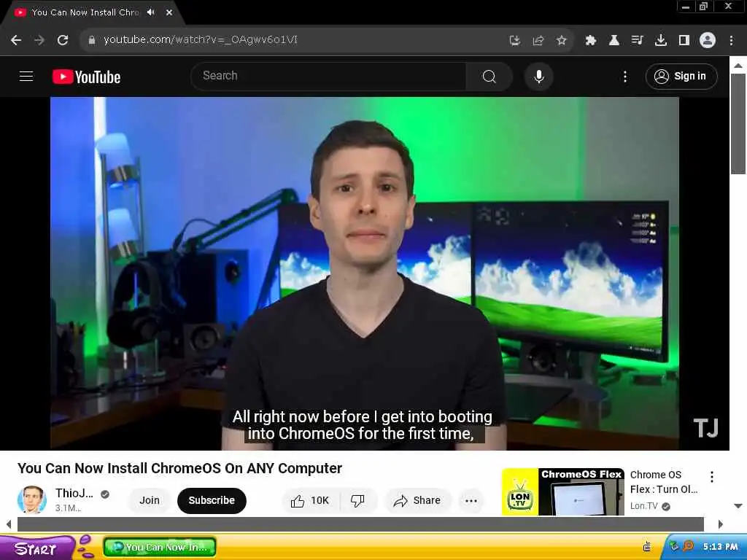The width and height of the screenshot is (747, 560).
Task: Like the video with thumbs up 10K
Action: [x=310, y=500]
